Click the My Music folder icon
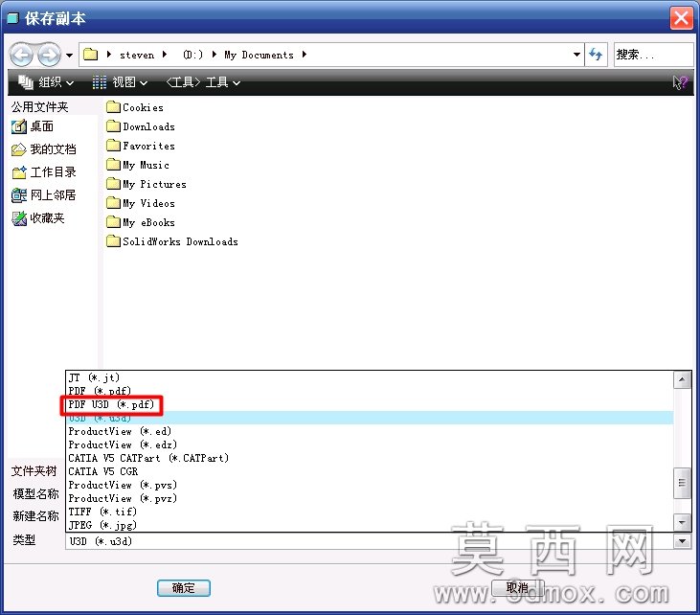The image size is (700, 615). pyautogui.click(x=113, y=165)
